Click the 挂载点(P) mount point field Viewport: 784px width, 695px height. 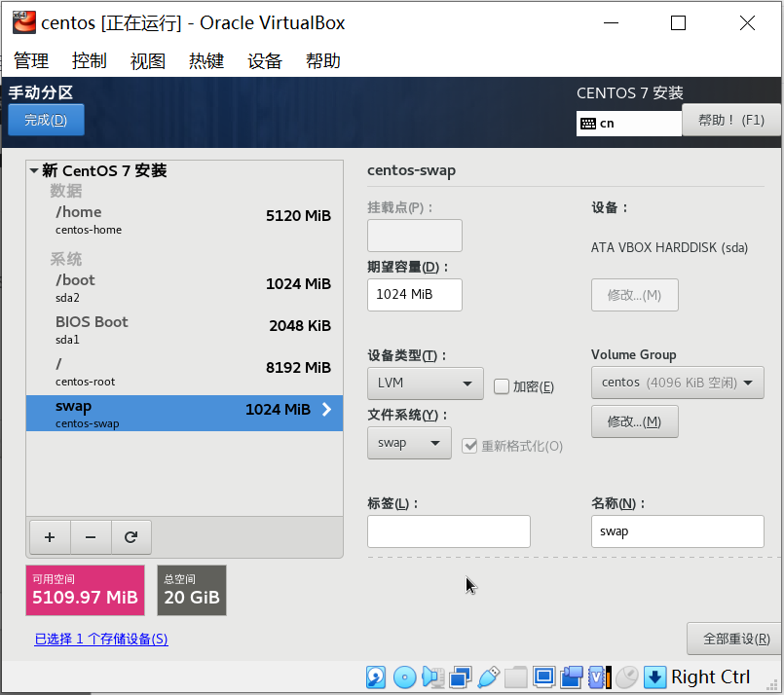click(415, 236)
